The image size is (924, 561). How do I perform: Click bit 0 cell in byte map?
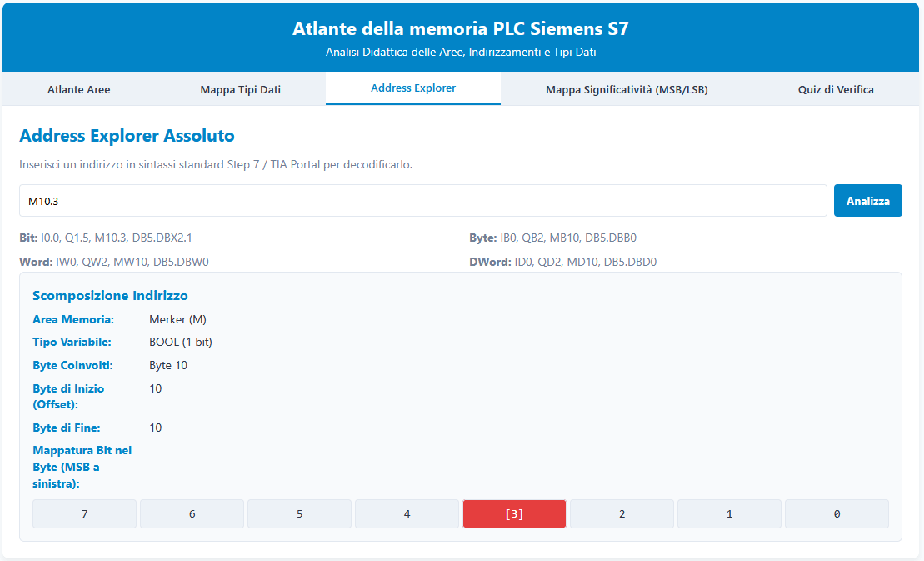(837, 513)
